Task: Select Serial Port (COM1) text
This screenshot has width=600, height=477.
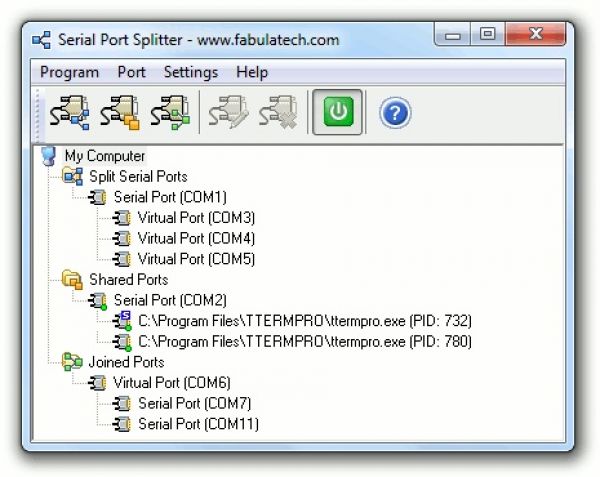Action: [x=170, y=197]
